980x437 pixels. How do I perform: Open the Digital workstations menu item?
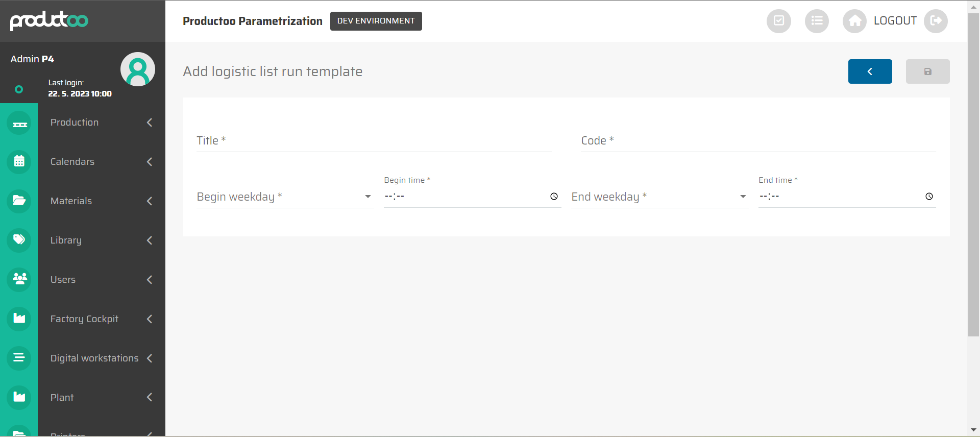coord(94,358)
